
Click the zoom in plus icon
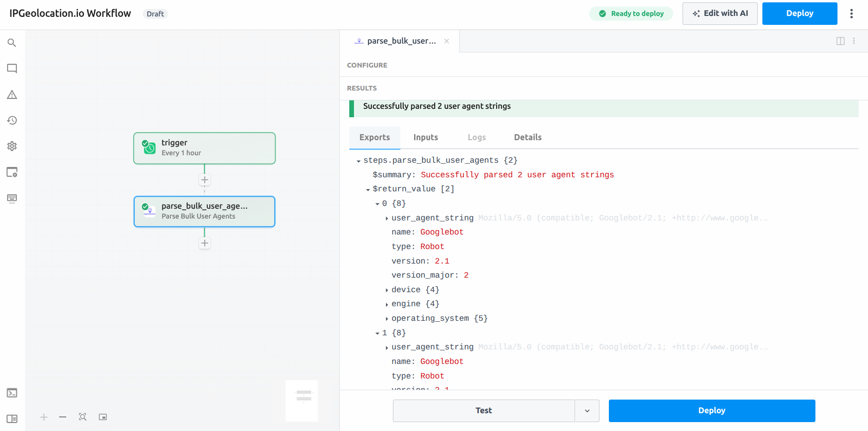pyautogui.click(x=44, y=417)
